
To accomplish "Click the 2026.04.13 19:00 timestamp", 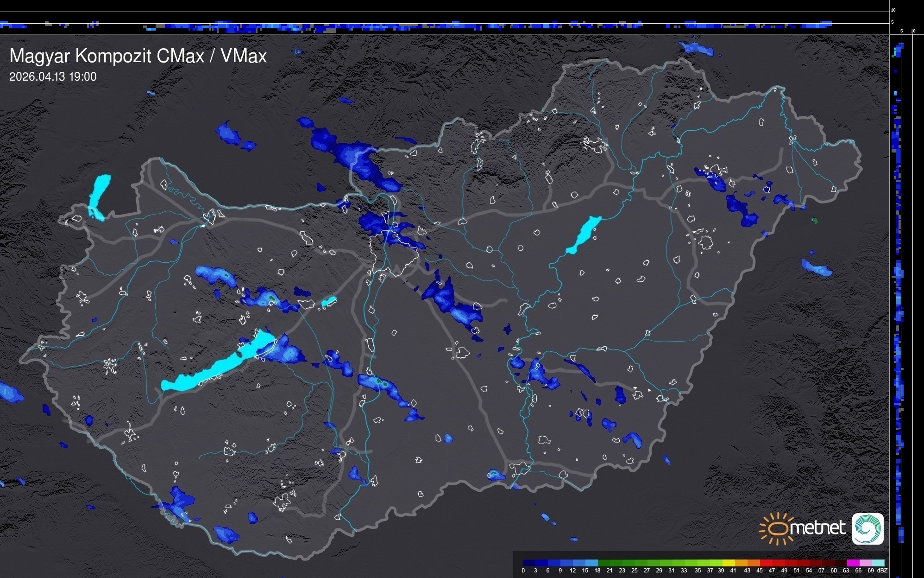I will pyautogui.click(x=53, y=77).
